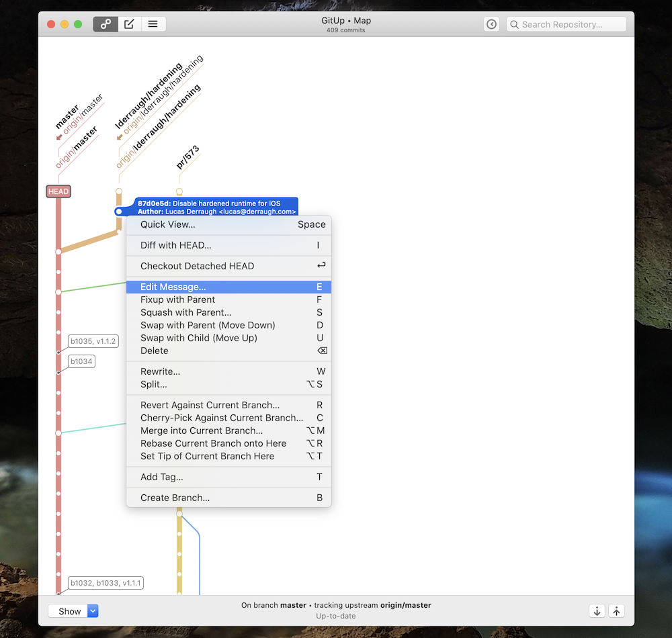Open the commit compose view icon
Viewport: 672px width, 638px height.
[129, 24]
